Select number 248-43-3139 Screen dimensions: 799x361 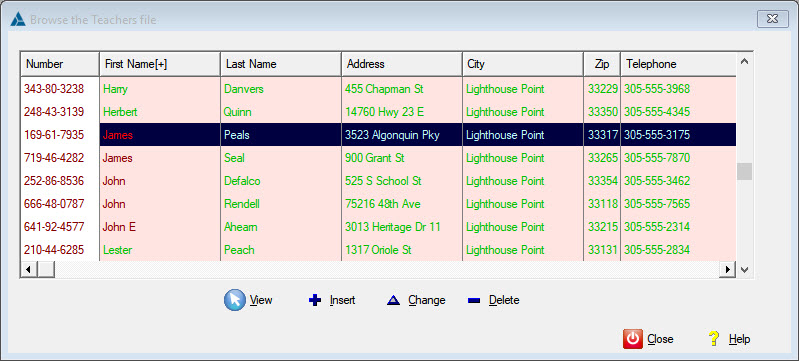click(x=54, y=112)
